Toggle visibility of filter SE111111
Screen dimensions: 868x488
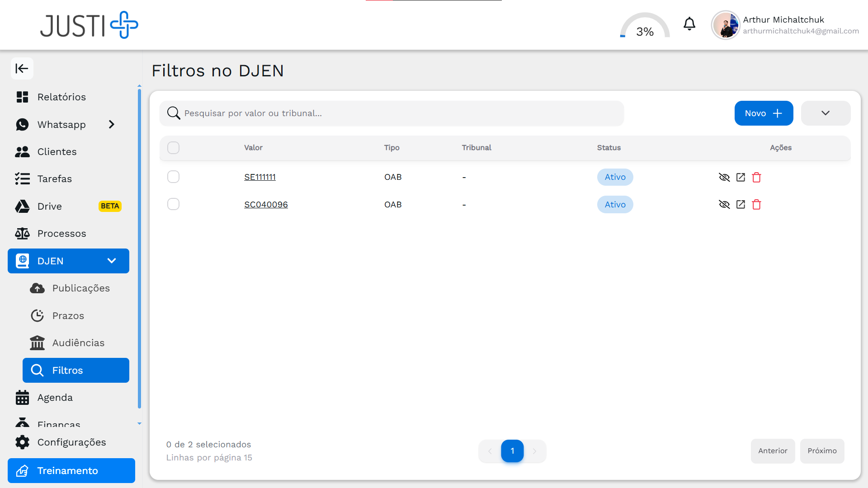point(724,177)
